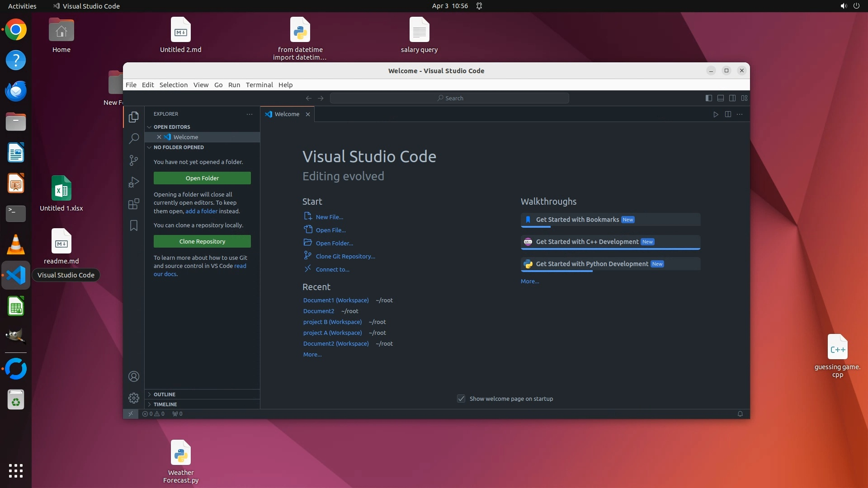The image size is (868, 488).
Task: Open the Source Control view icon
Action: (134, 160)
